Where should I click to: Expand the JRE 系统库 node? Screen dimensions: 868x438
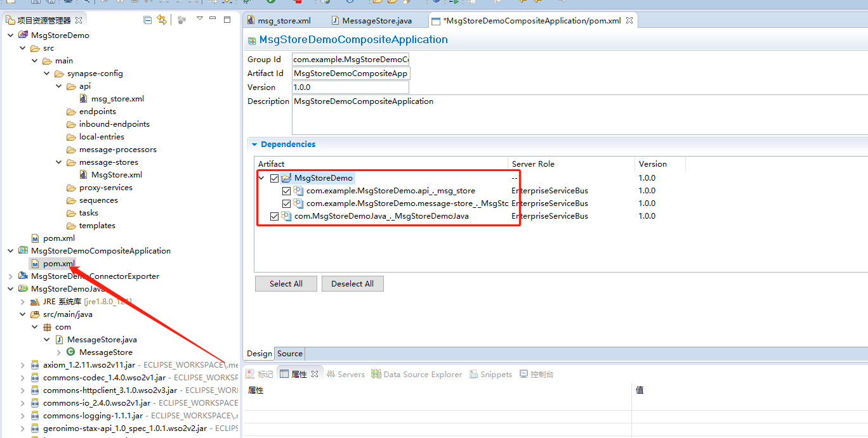(22, 302)
